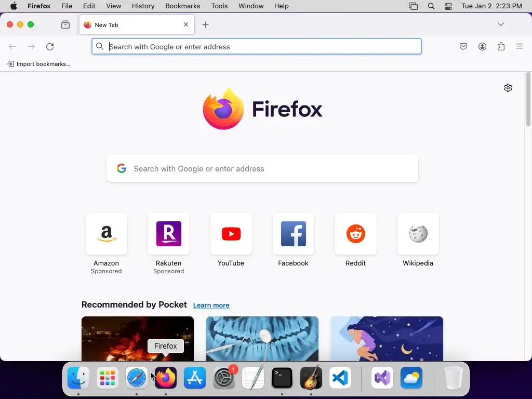Open the Bookmarks menu
The image size is (532, 399).
point(182,6)
